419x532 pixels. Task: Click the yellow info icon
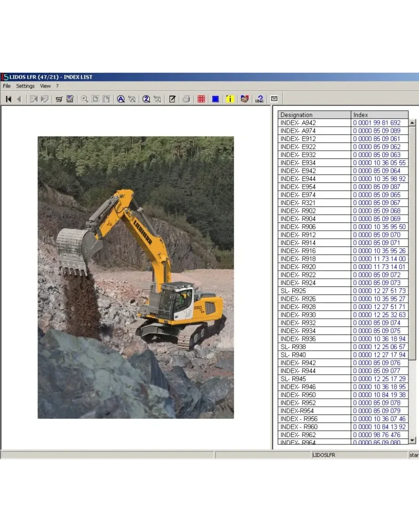[230, 99]
